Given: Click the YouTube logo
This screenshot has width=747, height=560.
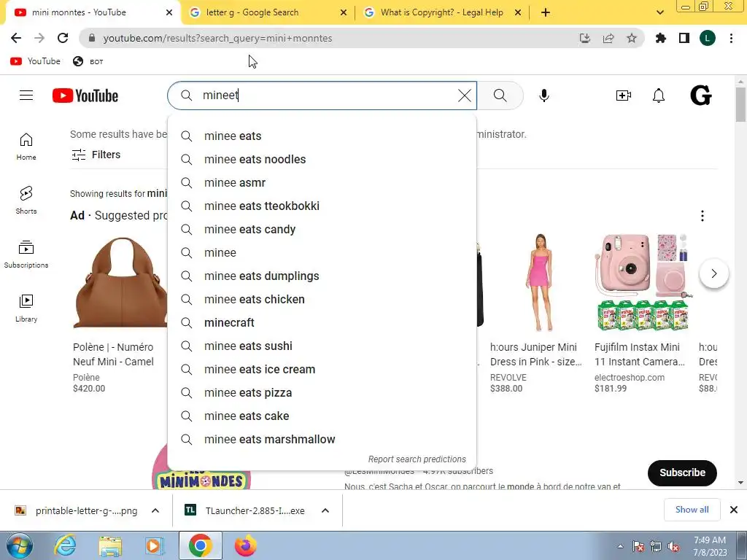Looking at the screenshot, I should pos(85,96).
